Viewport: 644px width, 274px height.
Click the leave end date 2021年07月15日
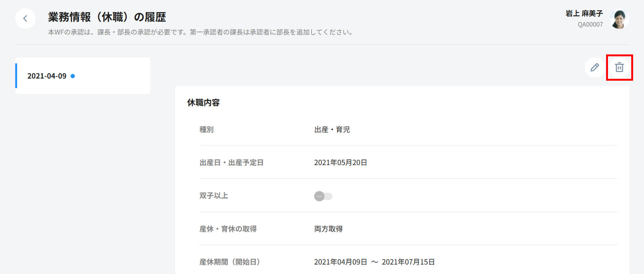pyautogui.click(x=408, y=262)
